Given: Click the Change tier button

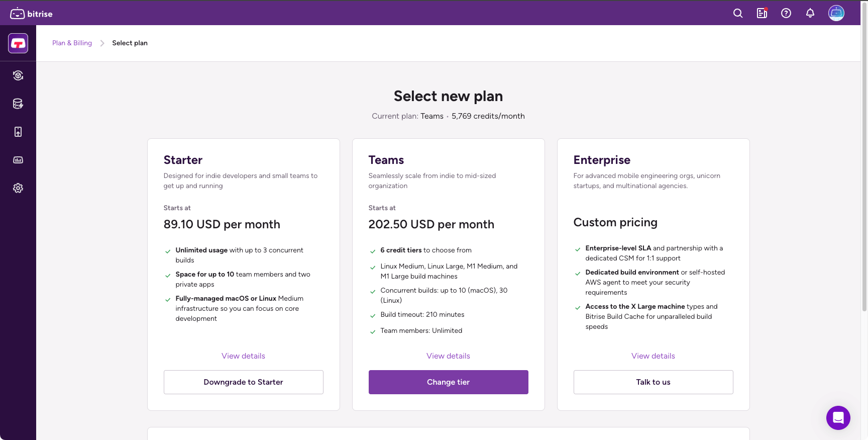Looking at the screenshot, I should pos(448,382).
